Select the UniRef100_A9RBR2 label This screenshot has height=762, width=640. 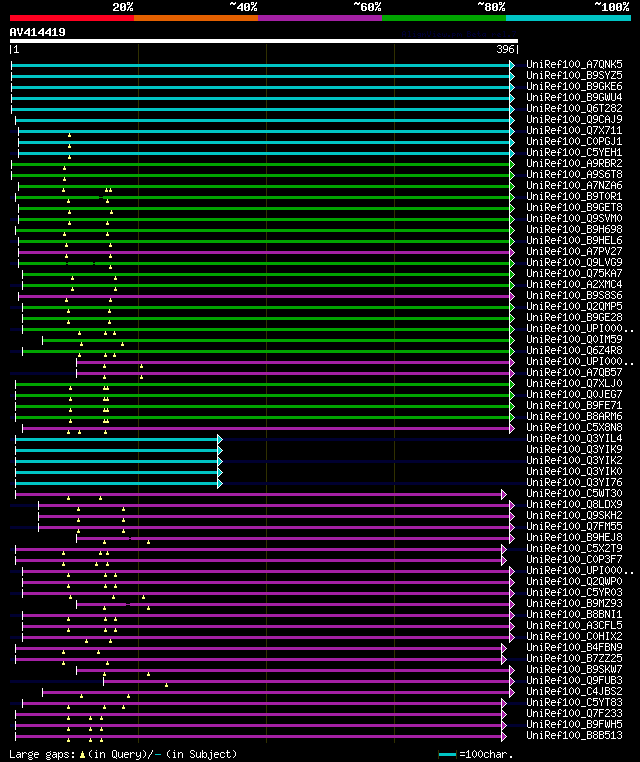coord(574,163)
